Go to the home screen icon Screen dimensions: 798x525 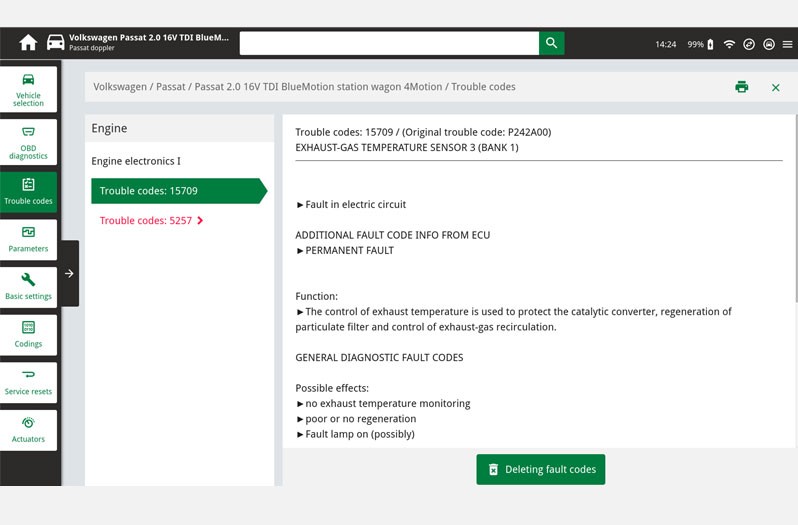tap(28, 43)
